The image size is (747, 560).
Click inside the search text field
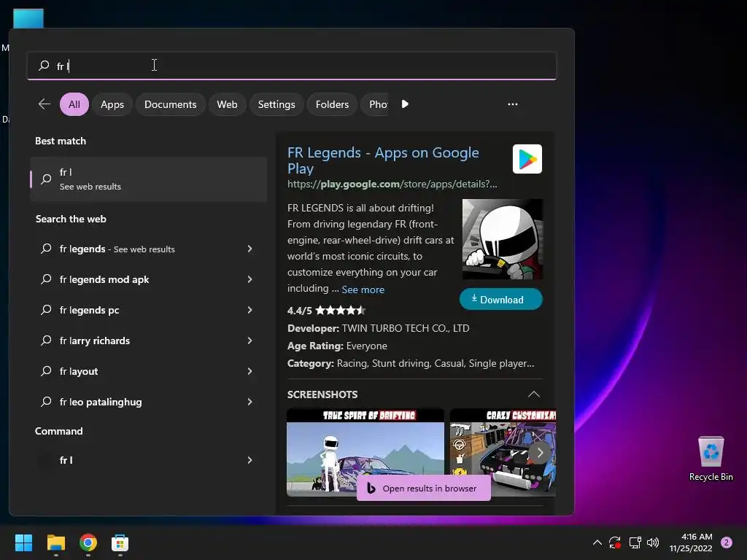(x=292, y=66)
